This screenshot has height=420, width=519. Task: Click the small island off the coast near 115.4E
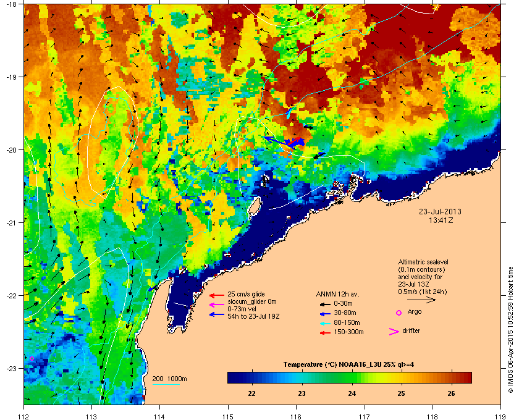pos(255,206)
